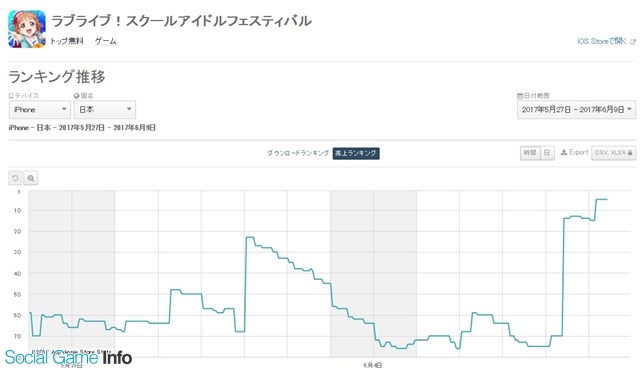640x370 pixels.
Task: Open the 日本 country dropdown
Action: coord(105,110)
